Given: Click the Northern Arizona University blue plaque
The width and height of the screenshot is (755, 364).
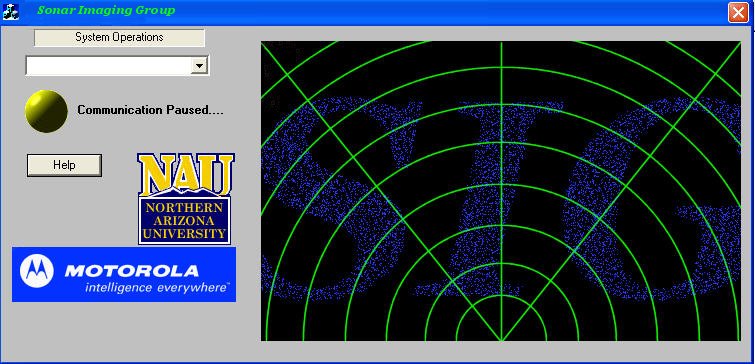Looking at the screenshot, I should [x=185, y=220].
